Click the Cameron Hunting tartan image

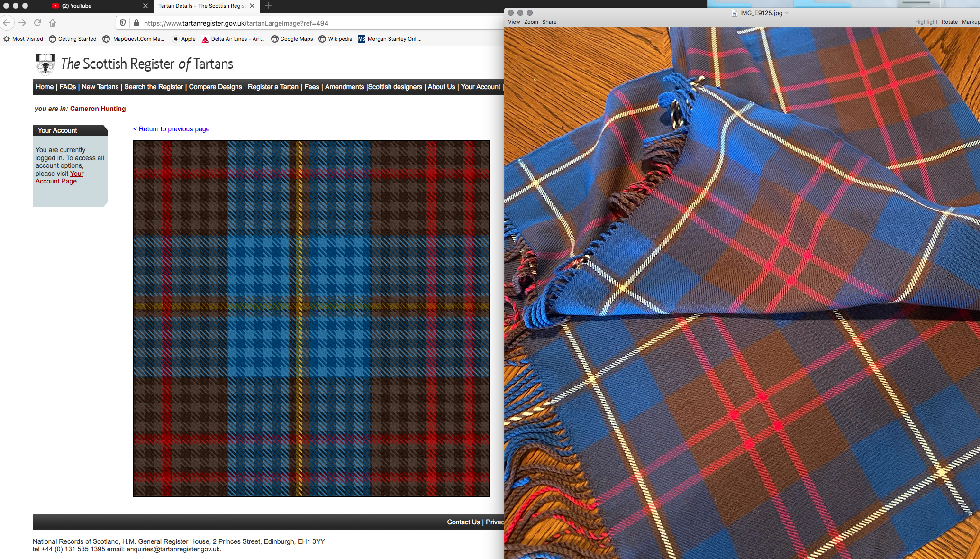point(311,319)
